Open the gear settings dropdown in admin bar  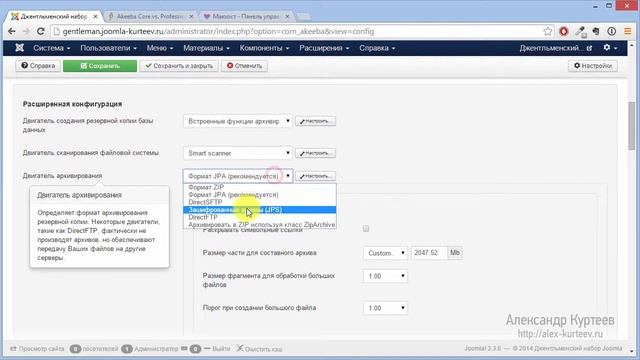(610, 48)
